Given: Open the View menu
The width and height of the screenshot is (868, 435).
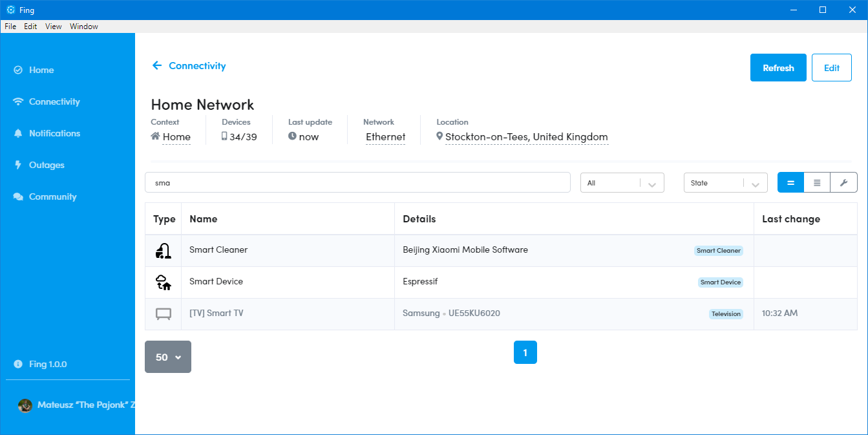Looking at the screenshot, I should point(53,26).
